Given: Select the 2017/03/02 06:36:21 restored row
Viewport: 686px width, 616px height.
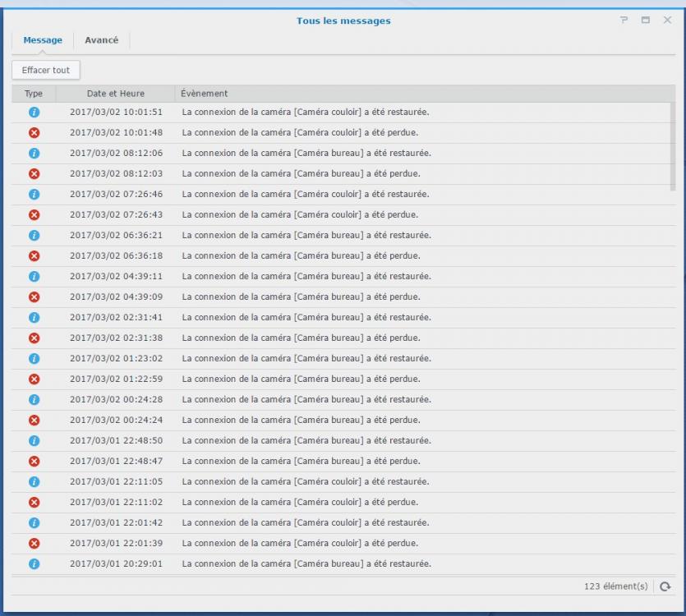Looking at the screenshot, I should 306,235.
